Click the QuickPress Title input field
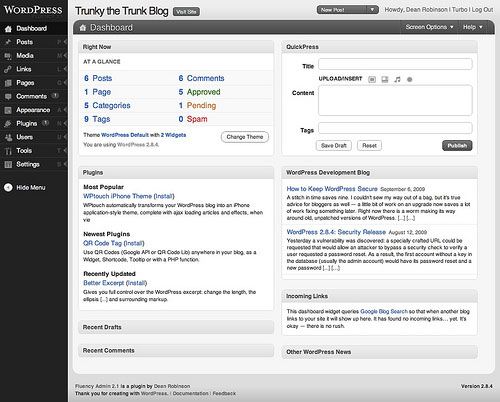 [x=395, y=64]
